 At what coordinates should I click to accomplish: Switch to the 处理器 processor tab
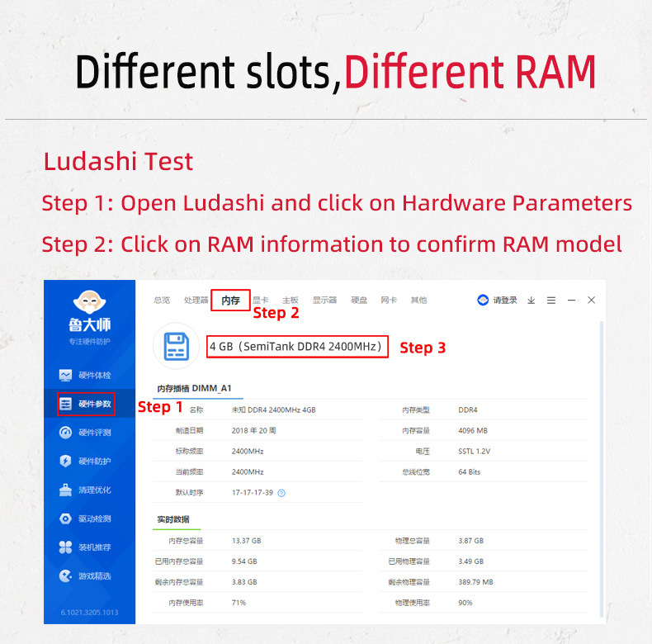point(196,300)
